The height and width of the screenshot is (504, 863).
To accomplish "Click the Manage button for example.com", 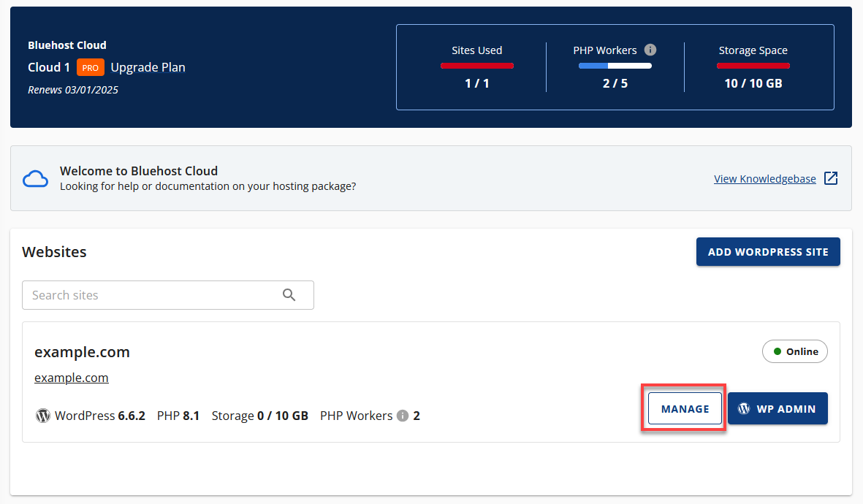I will [x=685, y=408].
